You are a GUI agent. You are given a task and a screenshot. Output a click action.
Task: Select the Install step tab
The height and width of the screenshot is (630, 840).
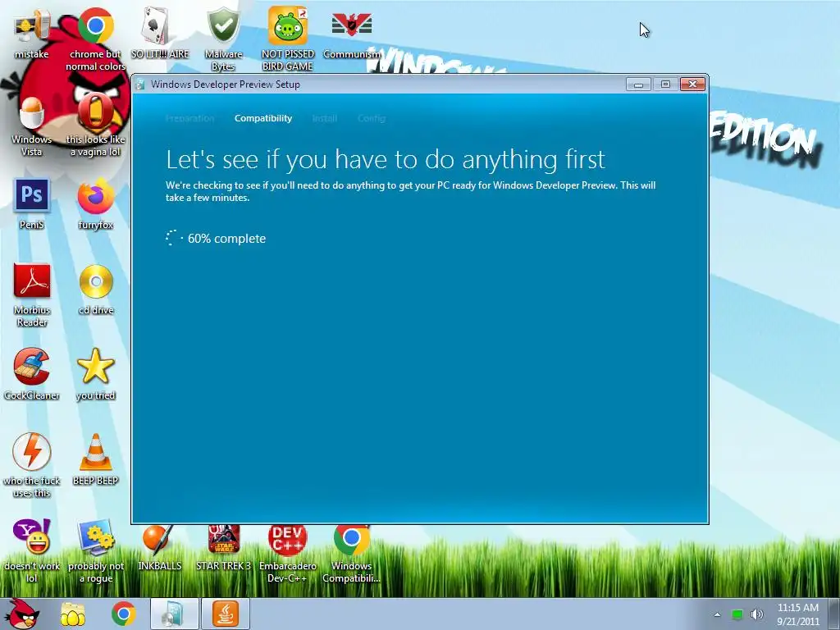point(325,118)
